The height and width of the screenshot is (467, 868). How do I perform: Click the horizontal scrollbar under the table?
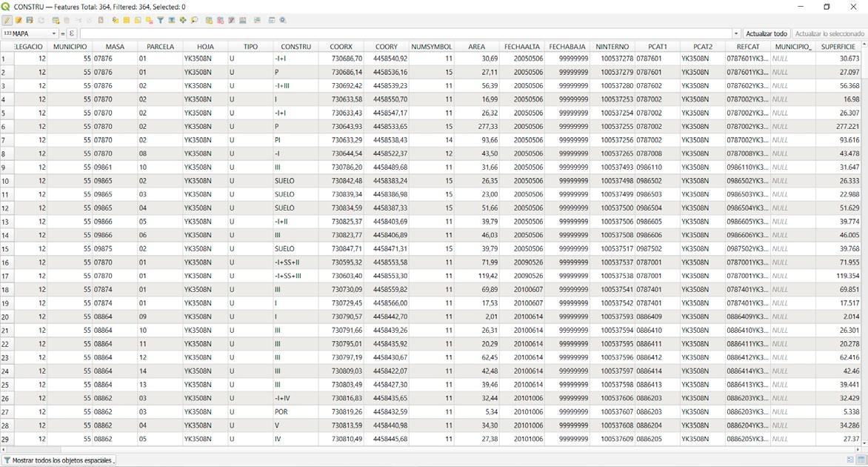[431, 450]
